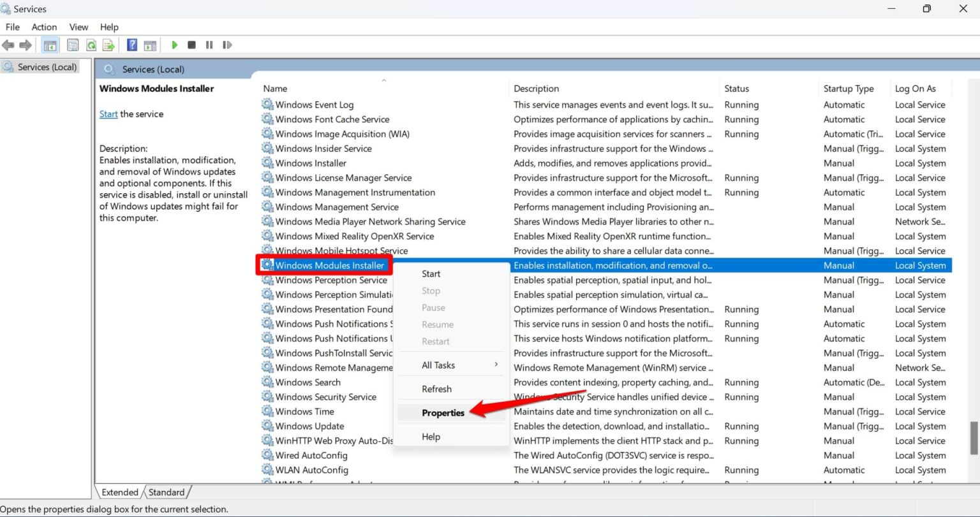Image resolution: width=980 pixels, height=517 pixels.
Task: Expand the name column sort arrow
Action: [x=384, y=80]
